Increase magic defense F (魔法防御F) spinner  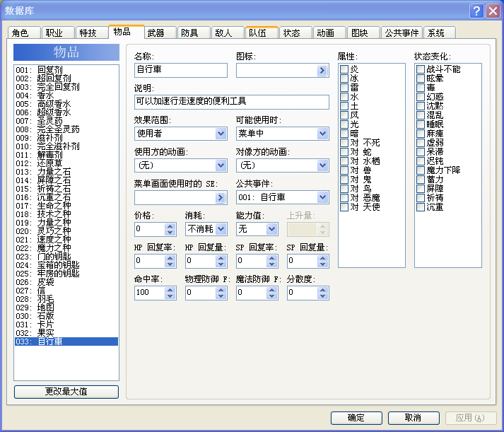tap(271, 290)
